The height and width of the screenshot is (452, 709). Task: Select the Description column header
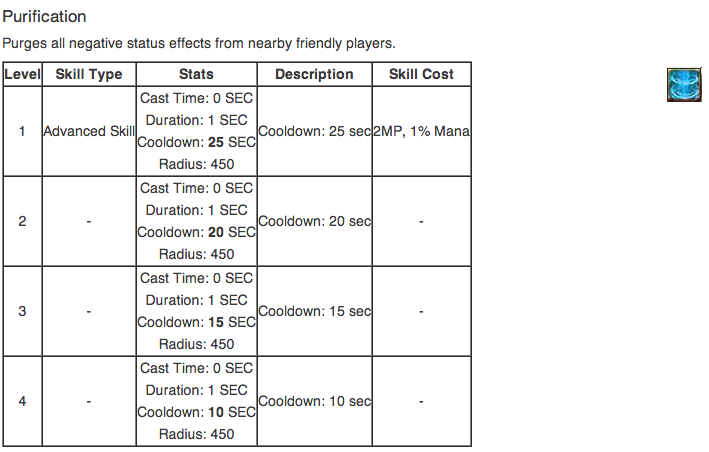(x=314, y=74)
